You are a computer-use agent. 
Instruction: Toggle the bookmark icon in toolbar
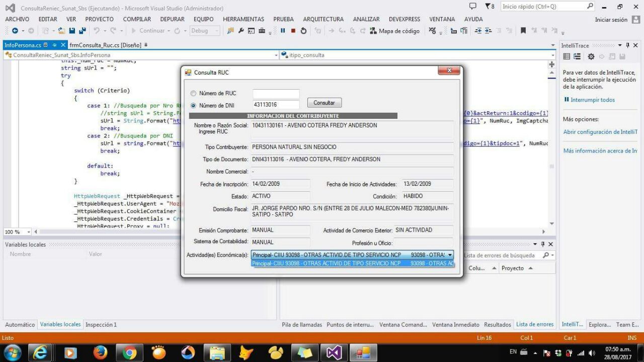523,31
